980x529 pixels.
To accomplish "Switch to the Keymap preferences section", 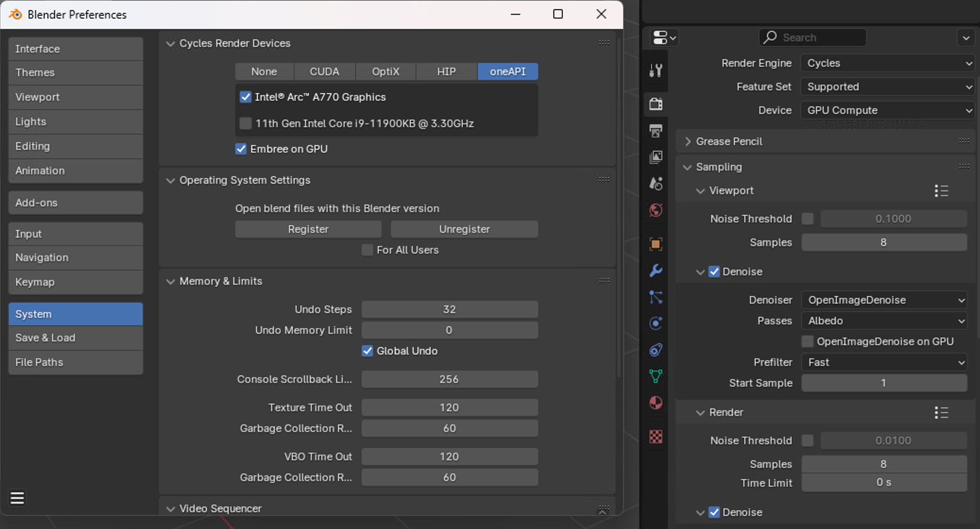I will click(76, 282).
